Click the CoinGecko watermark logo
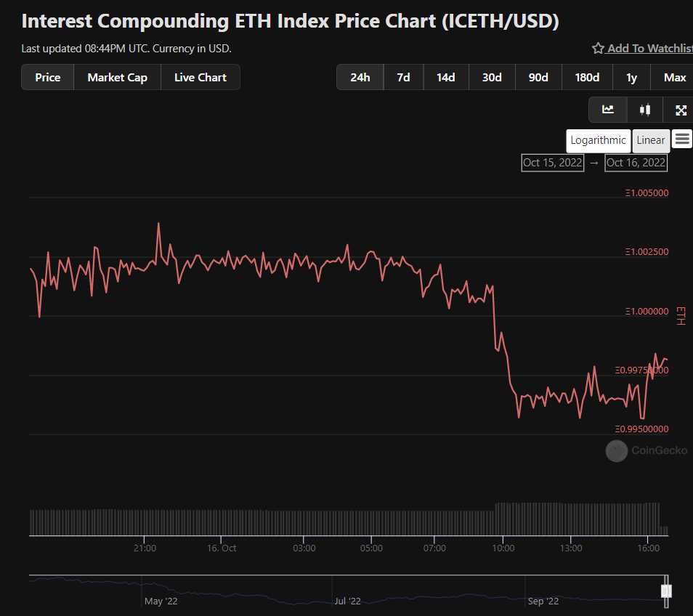 coord(616,450)
